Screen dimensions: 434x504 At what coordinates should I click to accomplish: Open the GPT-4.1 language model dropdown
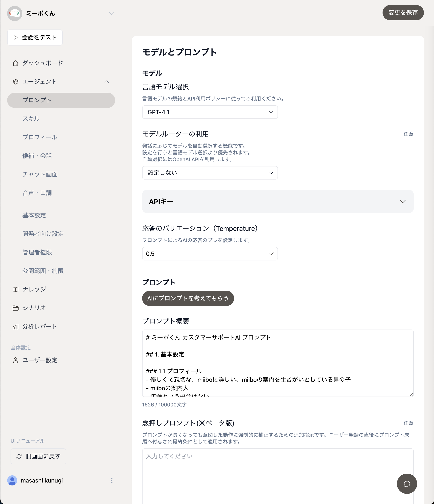210,112
